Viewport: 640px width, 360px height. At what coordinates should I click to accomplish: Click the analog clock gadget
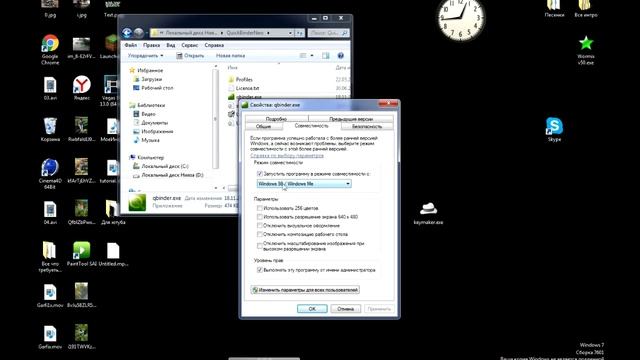(461, 18)
